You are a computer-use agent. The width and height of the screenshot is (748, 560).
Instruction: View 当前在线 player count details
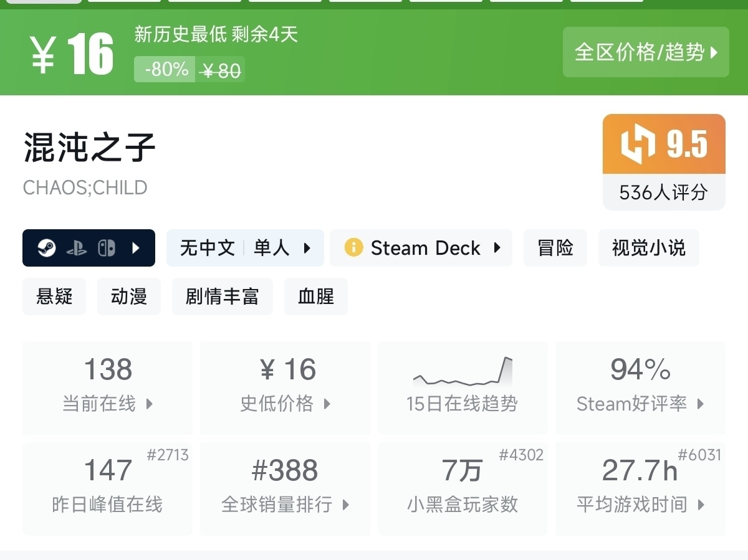tap(107, 387)
